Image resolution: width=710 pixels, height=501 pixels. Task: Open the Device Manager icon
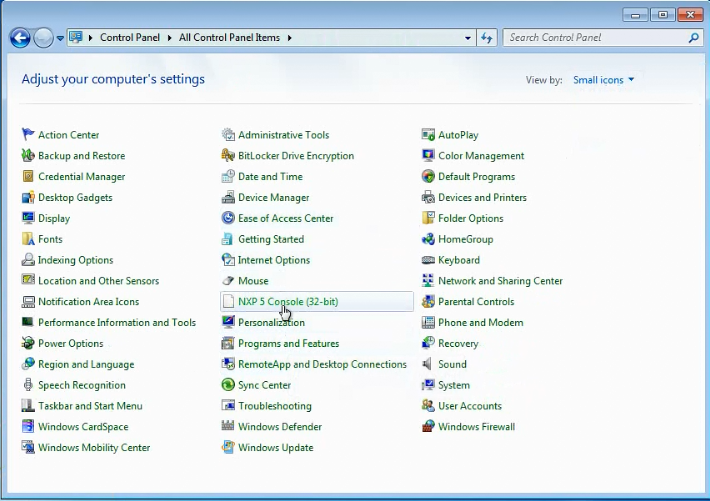tap(228, 197)
